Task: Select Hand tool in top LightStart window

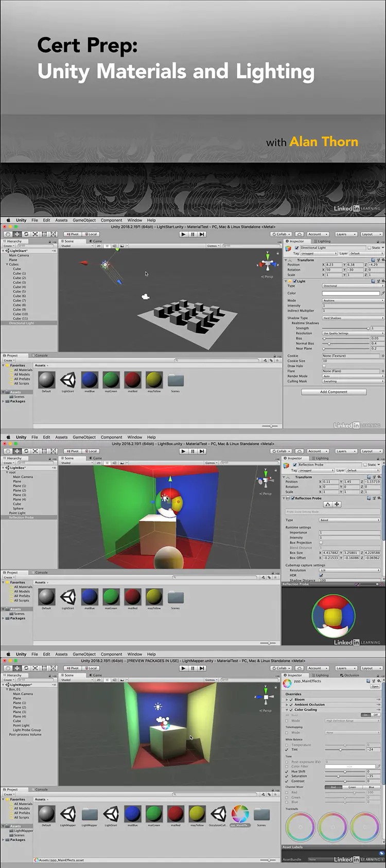Action: click(x=8, y=234)
